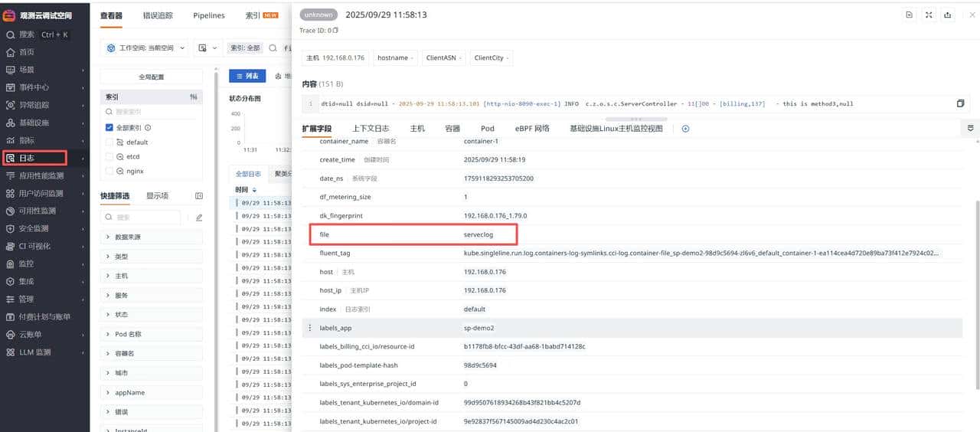The height and width of the screenshot is (432, 980).
Task: Click the collapse icon right of detail tabs
Action: point(970,128)
